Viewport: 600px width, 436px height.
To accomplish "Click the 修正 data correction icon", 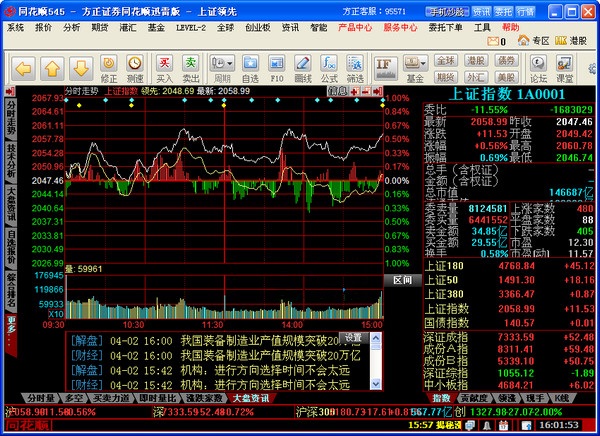I will coord(109,68).
